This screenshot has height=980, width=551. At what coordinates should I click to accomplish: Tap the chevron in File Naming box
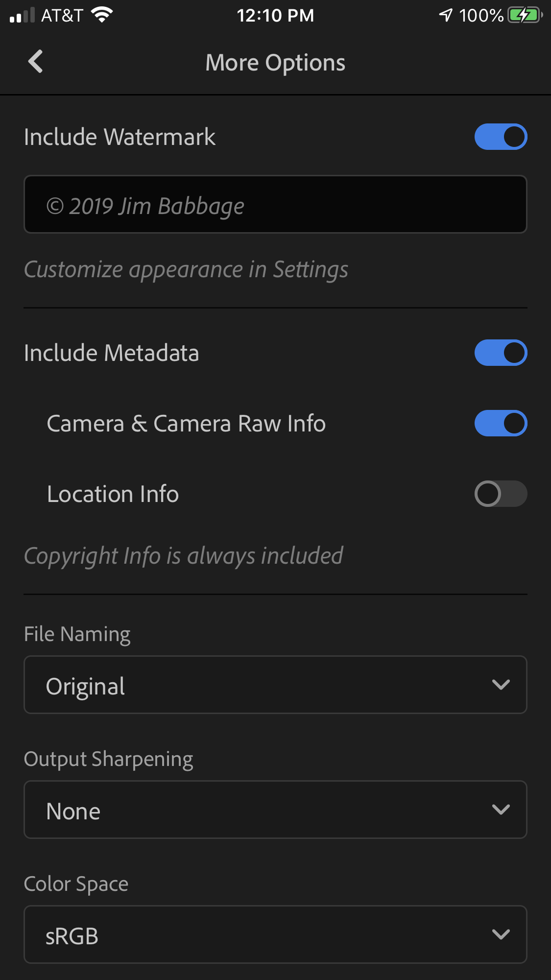point(501,685)
